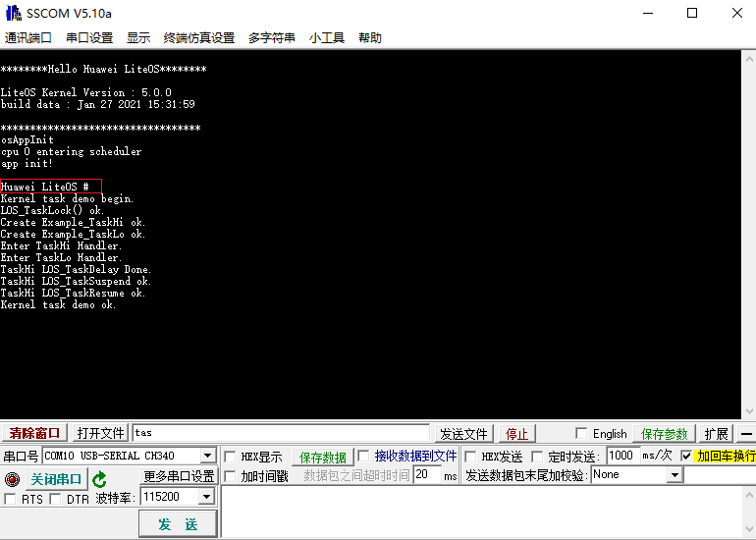Maximize the SSCOM window
This screenshot has height=540, width=756.
(692, 13)
